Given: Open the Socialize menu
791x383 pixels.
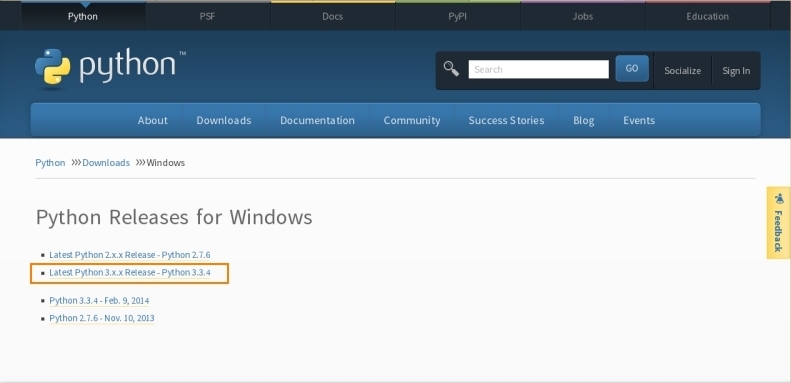Looking at the screenshot, I should coord(682,71).
